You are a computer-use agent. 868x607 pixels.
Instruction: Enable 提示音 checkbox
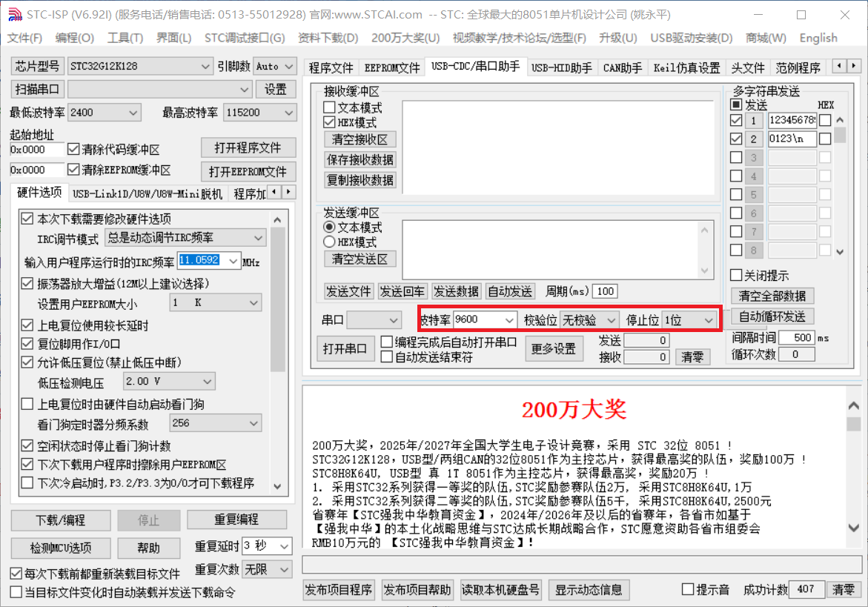[x=688, y=589]
